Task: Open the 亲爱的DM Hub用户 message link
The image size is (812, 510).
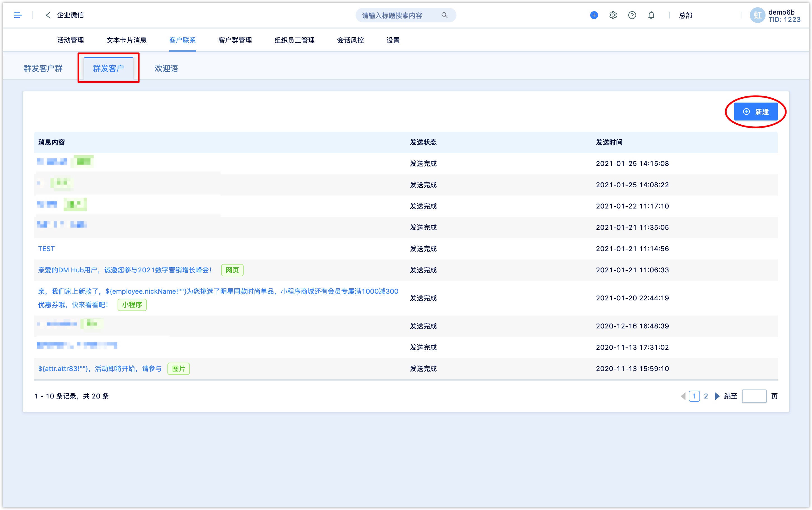Action: [x=125, y=270]
